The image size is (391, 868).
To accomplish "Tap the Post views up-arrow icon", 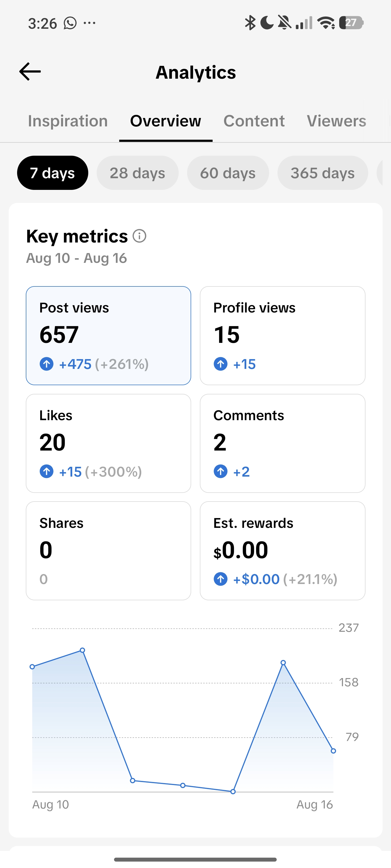I will pos(46,364).
